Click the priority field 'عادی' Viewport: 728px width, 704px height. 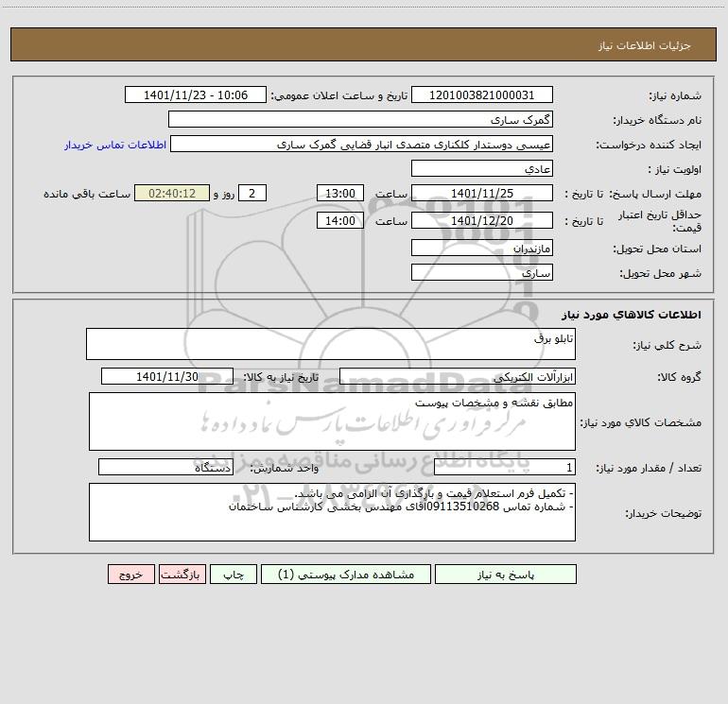(x=482, y=168)
